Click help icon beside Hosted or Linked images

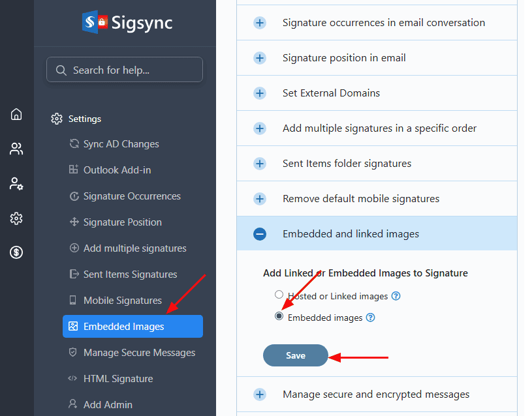(x=396, y=296)
